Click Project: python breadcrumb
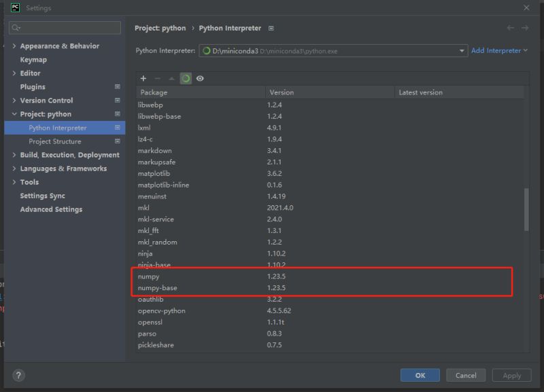This screenshot has height=392, width=544. 160,28
